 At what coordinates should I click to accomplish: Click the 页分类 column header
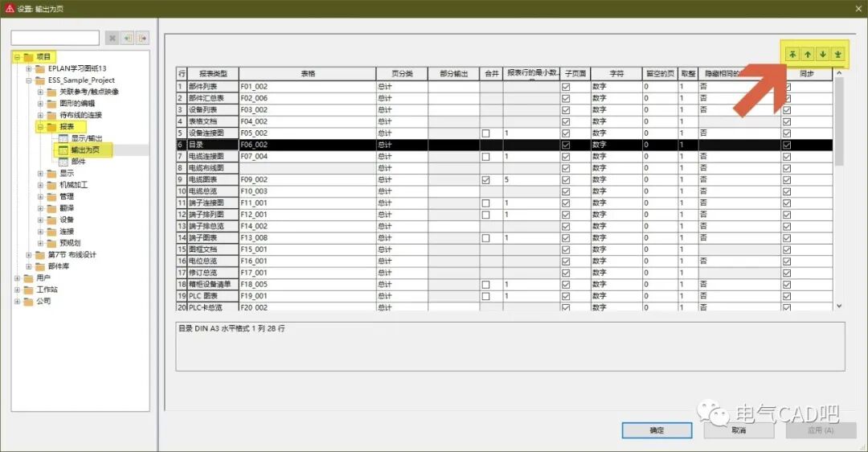tap(402, 74)
